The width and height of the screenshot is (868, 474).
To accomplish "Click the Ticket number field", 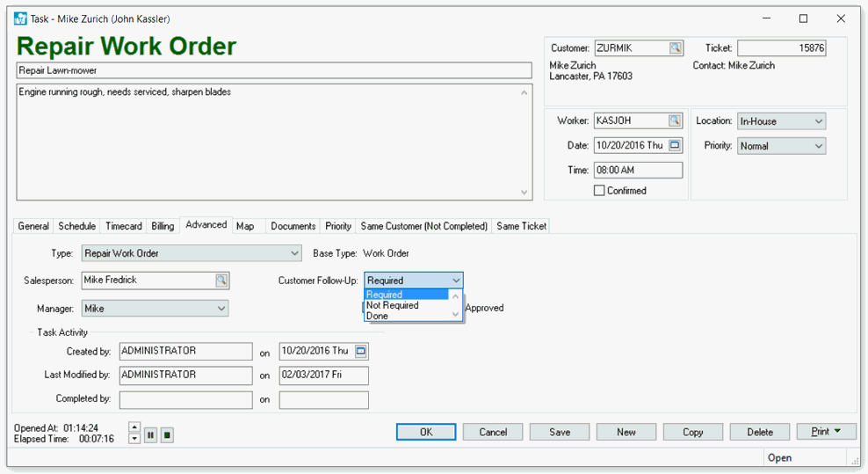I will pos(781,48).
